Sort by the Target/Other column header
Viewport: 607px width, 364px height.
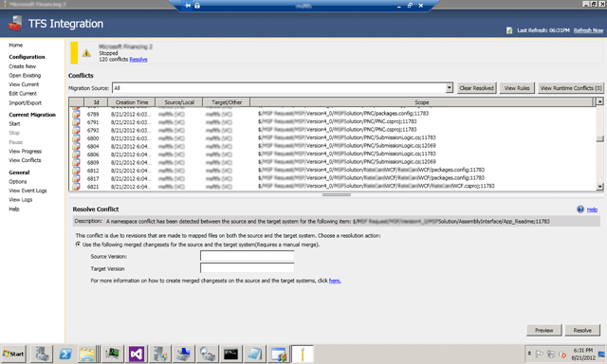click(227, 102)
